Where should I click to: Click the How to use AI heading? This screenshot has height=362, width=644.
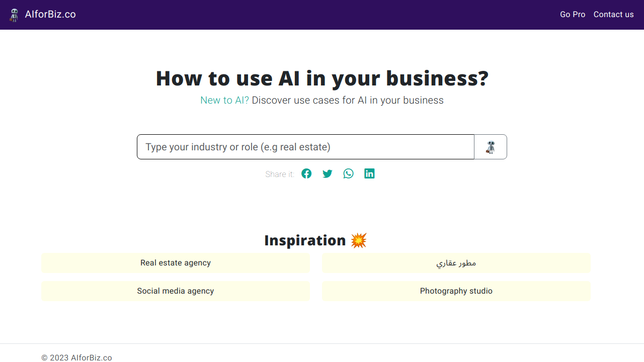[322, 78]
